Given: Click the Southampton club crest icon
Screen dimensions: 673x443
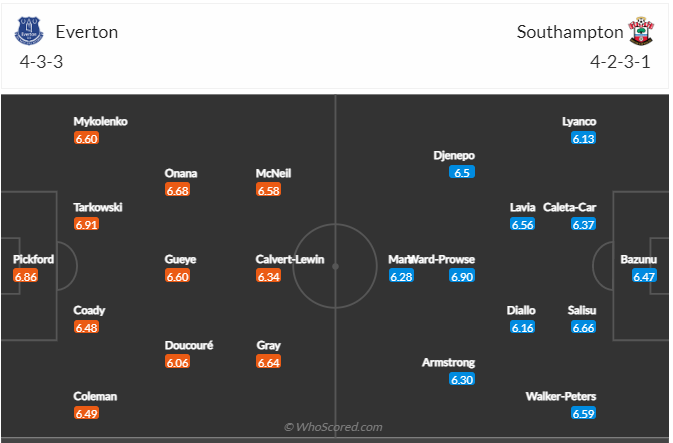Looking at the screenshot, I should (x=638, y=32).
